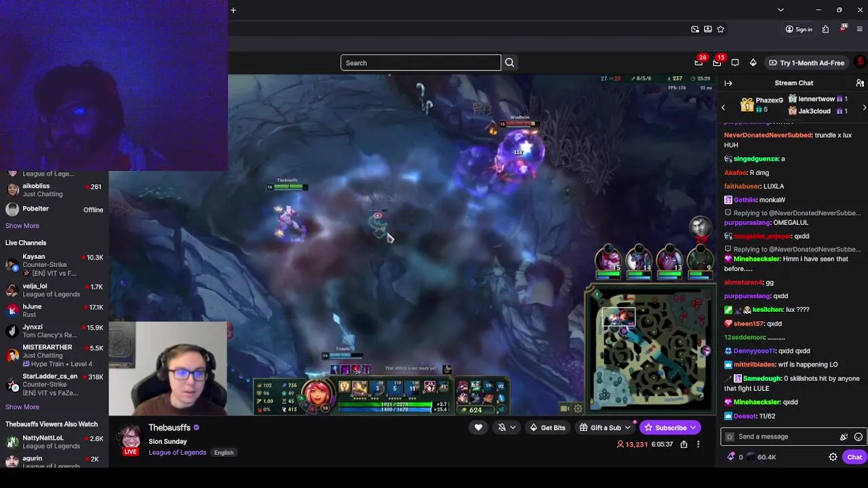868x488 pixels.
Task: Expand Show More under Live Channels
Action: coord(22,407)
